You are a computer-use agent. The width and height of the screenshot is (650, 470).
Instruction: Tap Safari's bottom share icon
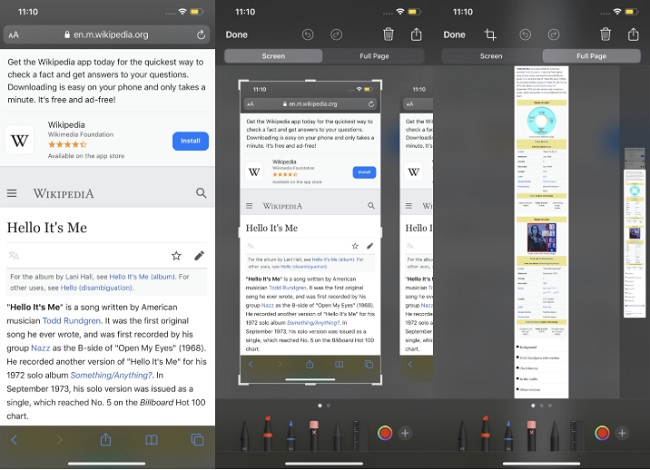point(106,439)
